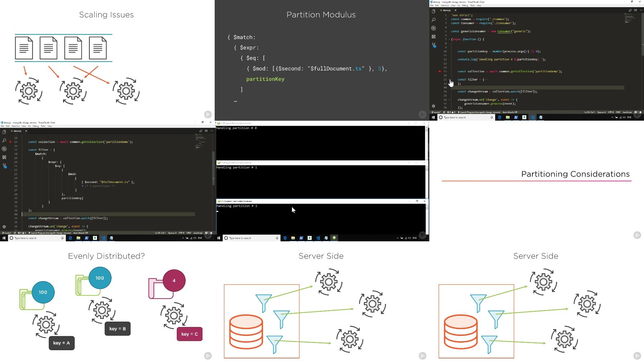Viewport: 644px width, 362px height.
Task: Click Synchronize Changes in 'use strict' VS Code status bar
Action: point(444,112)
